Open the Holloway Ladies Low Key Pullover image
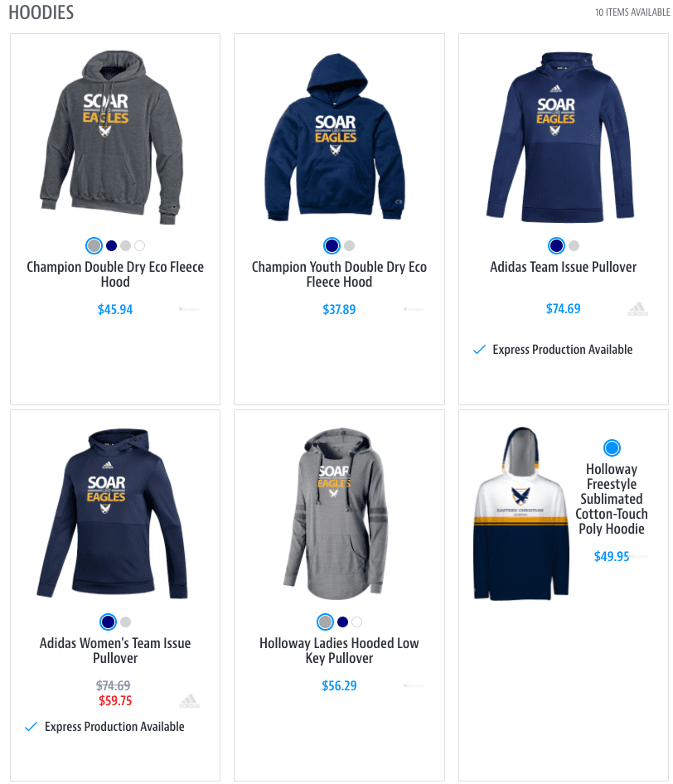Viewport: 673px width, 784px height. click(336, 514)
